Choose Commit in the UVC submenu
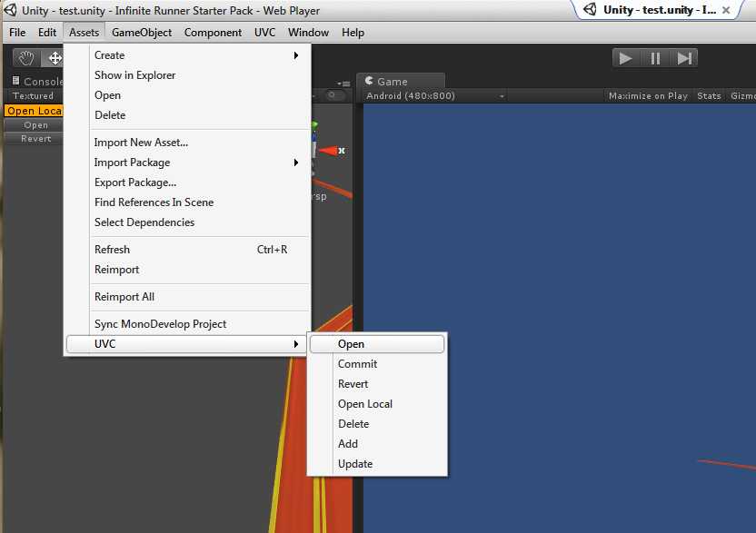Image resolution: width=756 pixels, height=533 pixels. (x=377, y=364)
